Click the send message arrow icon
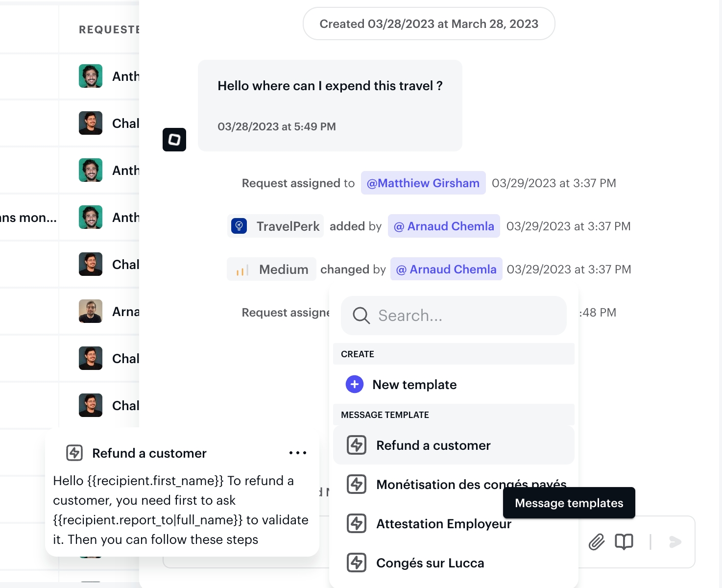Screen dimensions: 722x588 (x=675, y=542)
